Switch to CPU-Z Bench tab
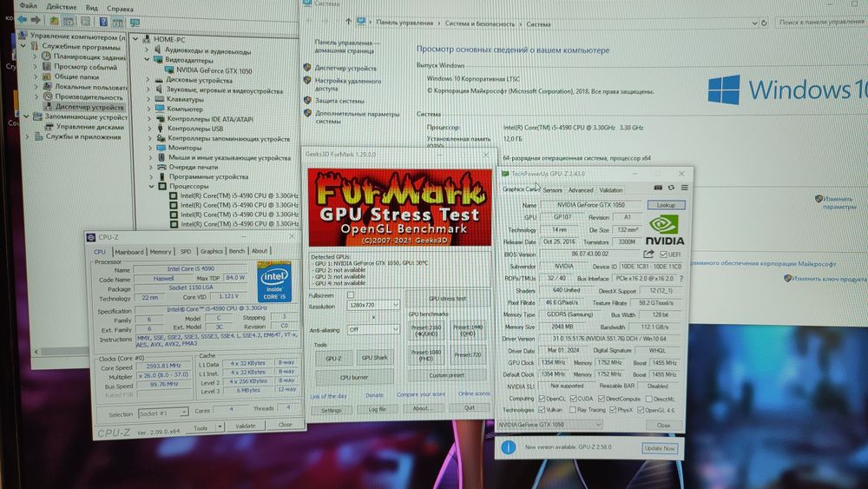 pyautogui.click(x=237, y=251)
